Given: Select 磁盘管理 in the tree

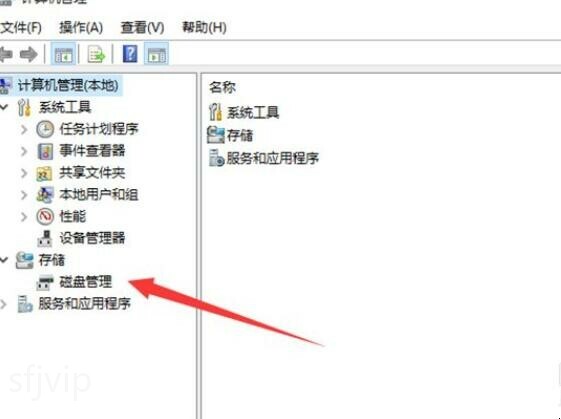Looking at the screenshot, I should [x=86, y=282].
